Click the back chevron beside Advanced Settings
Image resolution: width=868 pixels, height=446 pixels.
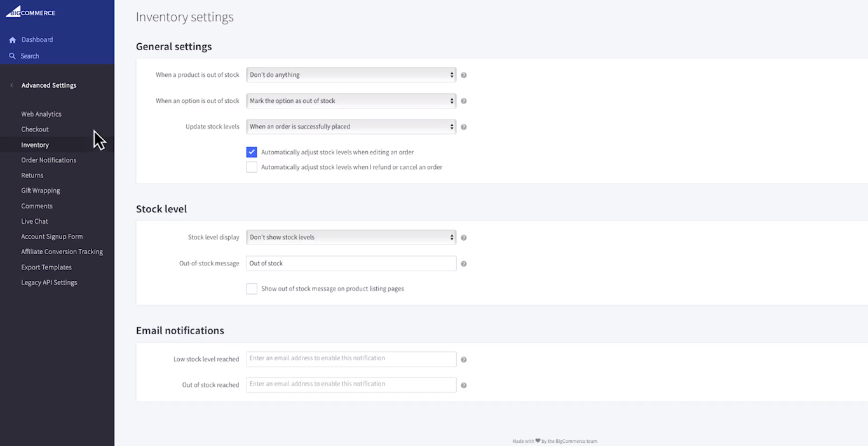pyautogui.click(x=11, y=85)
